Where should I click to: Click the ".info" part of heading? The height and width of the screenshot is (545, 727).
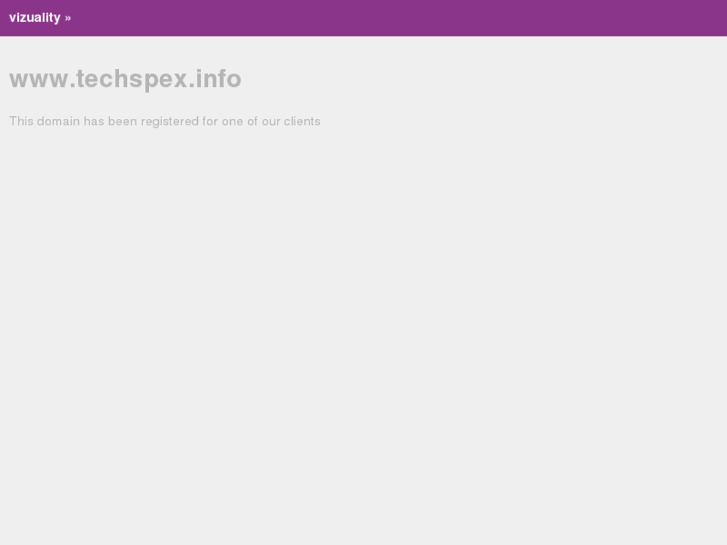[x=214, y=78]
